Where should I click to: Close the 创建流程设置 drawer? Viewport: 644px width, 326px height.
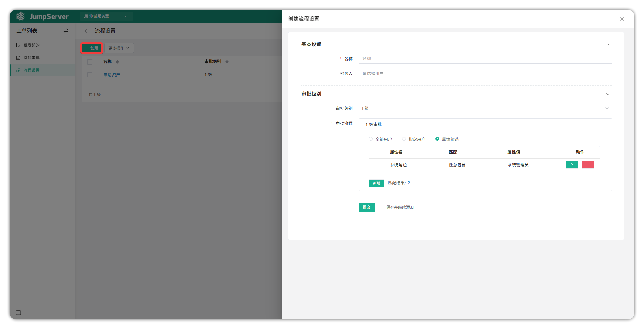[622, 19]
